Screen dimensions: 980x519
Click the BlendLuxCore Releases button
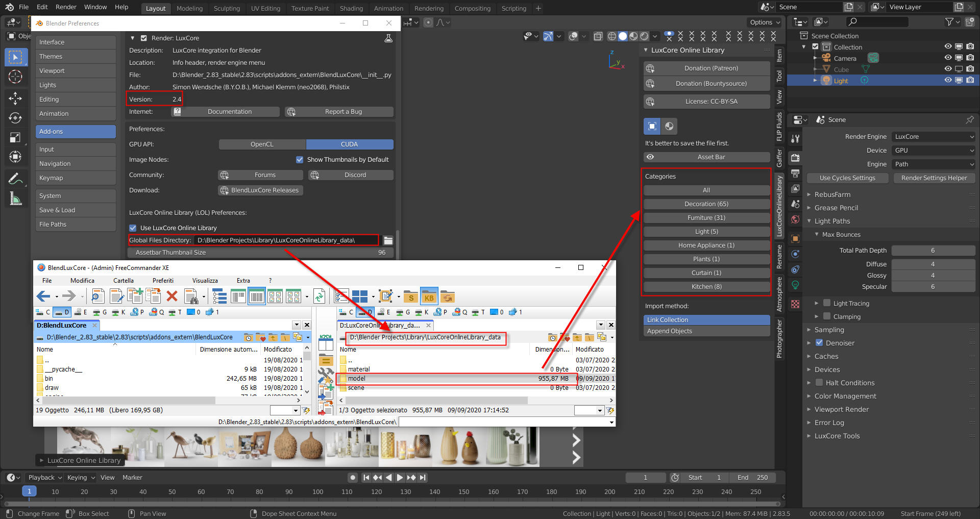(x=260, y=190)
